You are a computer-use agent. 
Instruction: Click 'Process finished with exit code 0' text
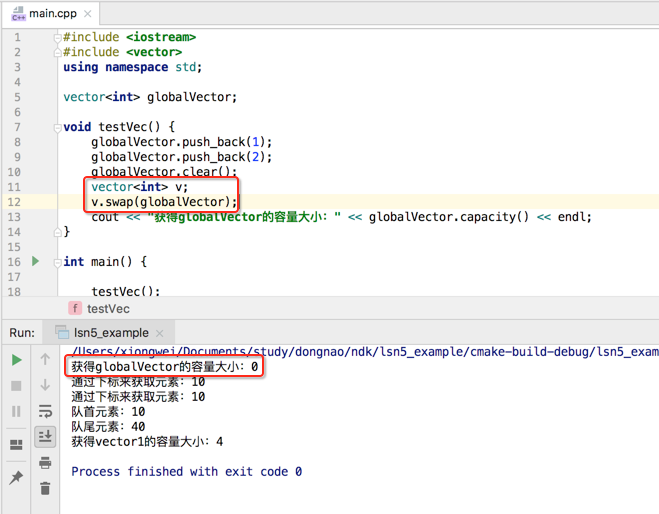tap(187, 472)
